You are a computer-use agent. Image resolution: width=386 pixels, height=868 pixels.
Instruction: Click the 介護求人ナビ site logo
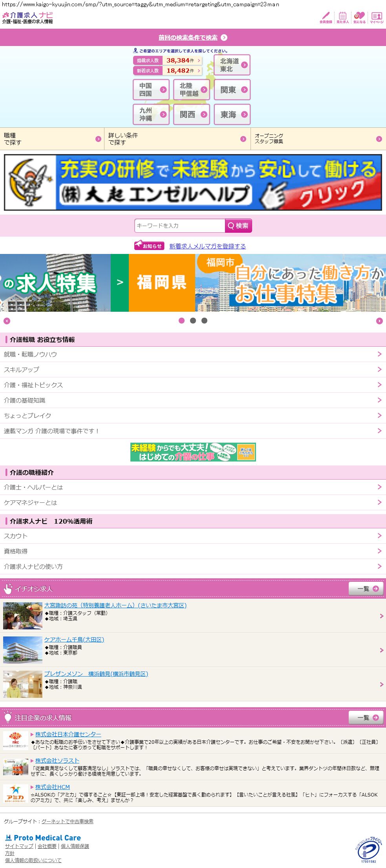[x=27, y=18]
